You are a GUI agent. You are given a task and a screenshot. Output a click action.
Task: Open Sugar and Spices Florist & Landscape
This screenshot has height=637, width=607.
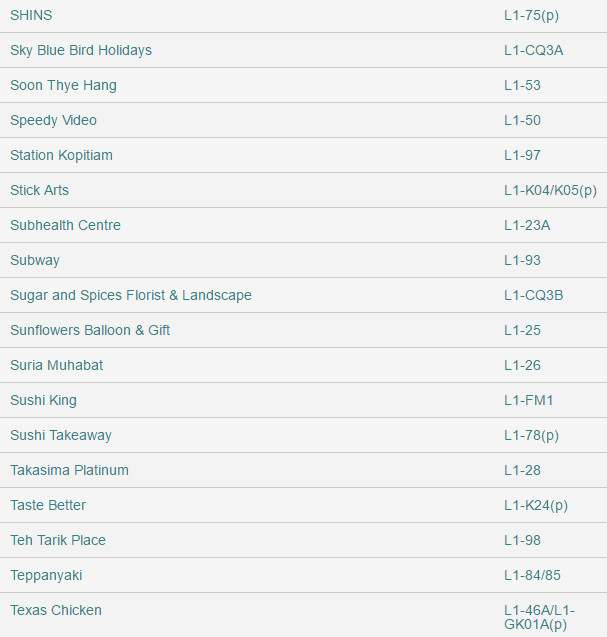pos(130,296)
